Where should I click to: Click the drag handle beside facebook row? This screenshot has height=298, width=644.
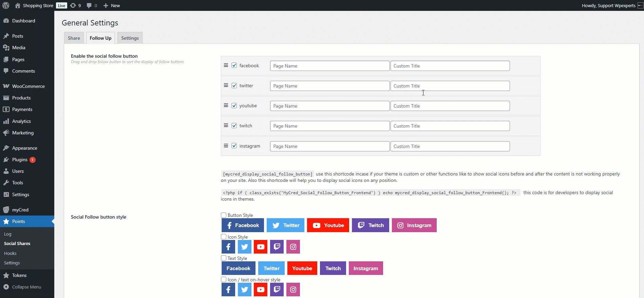[226, 66]
